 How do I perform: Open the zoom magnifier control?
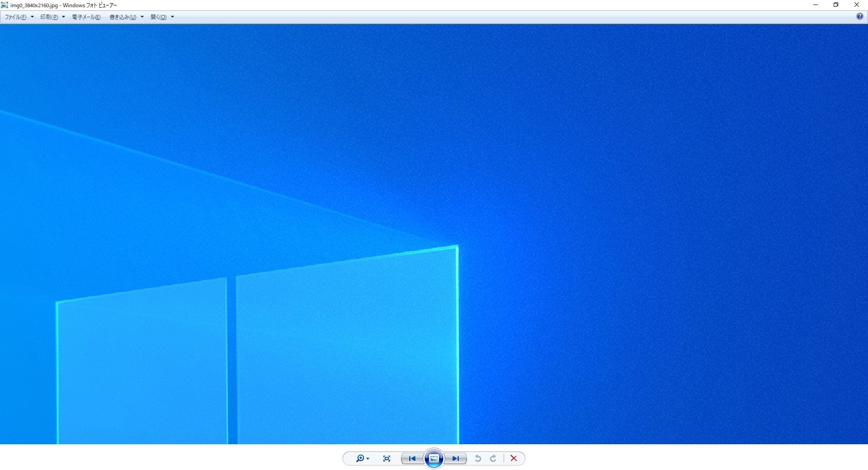point(360,458)
